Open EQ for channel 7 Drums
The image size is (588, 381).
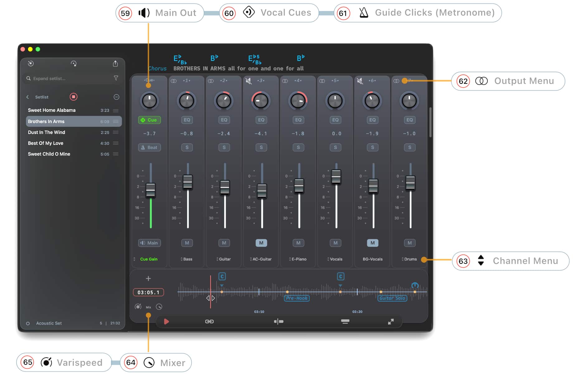point(410,120)
